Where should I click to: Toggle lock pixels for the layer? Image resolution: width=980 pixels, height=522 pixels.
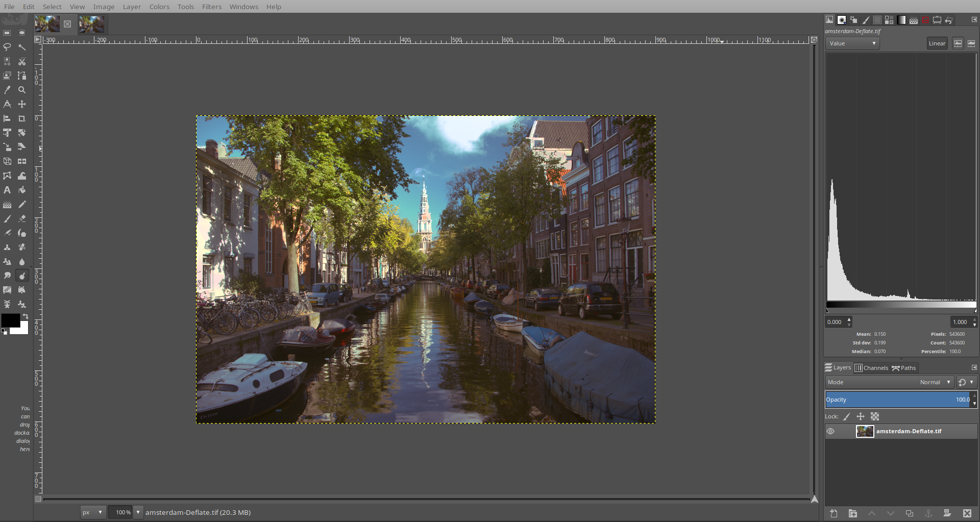pyautogui.click(x=847, y=416)
